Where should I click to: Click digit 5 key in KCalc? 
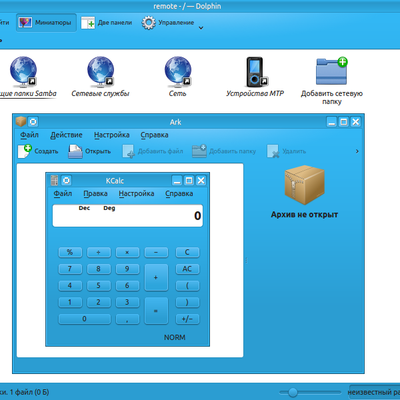click(99, 286)
